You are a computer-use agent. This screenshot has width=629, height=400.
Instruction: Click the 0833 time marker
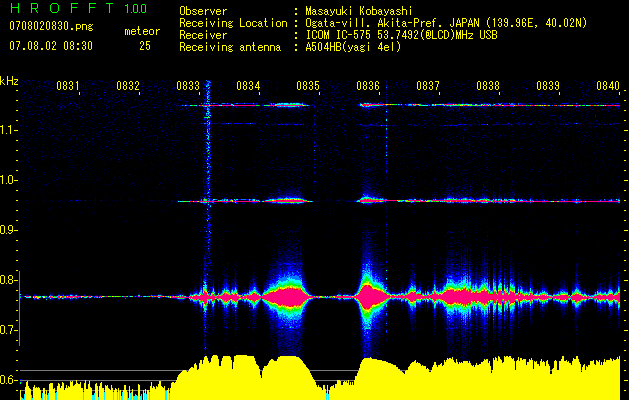[x=188, y=85]
